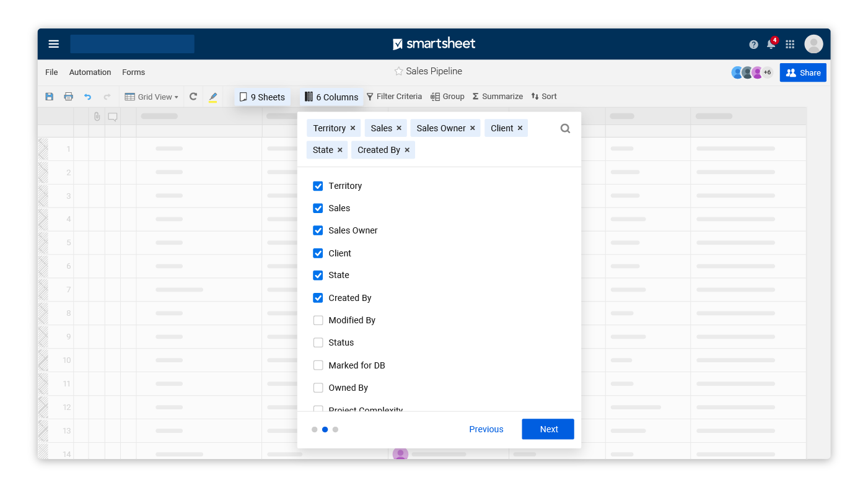Uncheck the Territory checkbox

point(318,186)
